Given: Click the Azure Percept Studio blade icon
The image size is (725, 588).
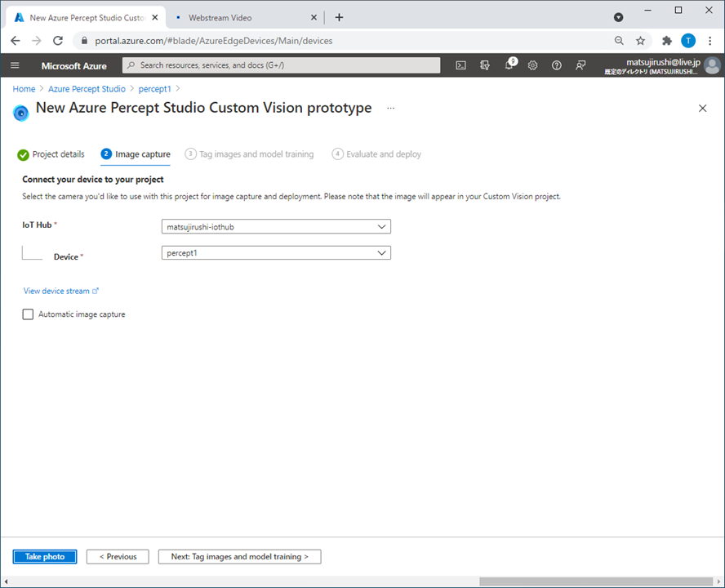Looking at the screenshot, I should click(20, 113).
